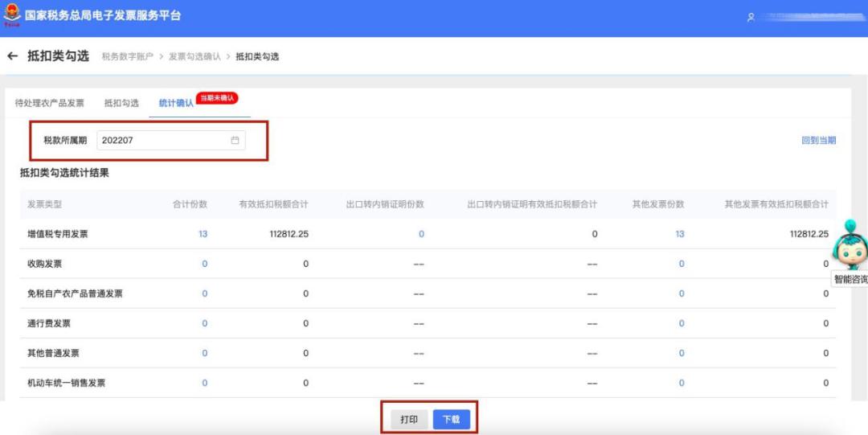Click the back arrow beside 抵扣类勾选
The height and width of the screenshot is (435, 868).
coord(12,56)
